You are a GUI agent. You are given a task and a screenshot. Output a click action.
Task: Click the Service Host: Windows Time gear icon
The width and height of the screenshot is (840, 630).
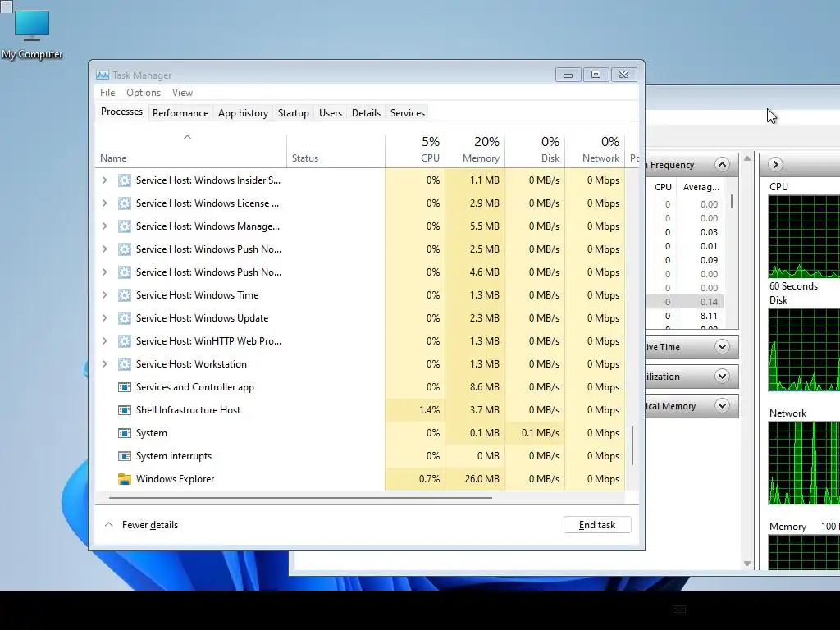pyautogui.click(x=125, y=295)
